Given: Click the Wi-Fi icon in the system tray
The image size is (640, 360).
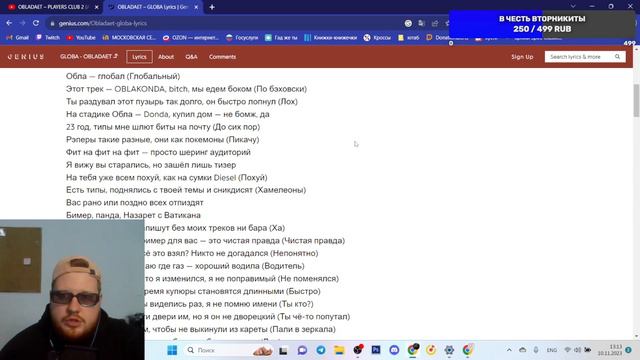Looking at the screenshot, I should click(567, 350).
